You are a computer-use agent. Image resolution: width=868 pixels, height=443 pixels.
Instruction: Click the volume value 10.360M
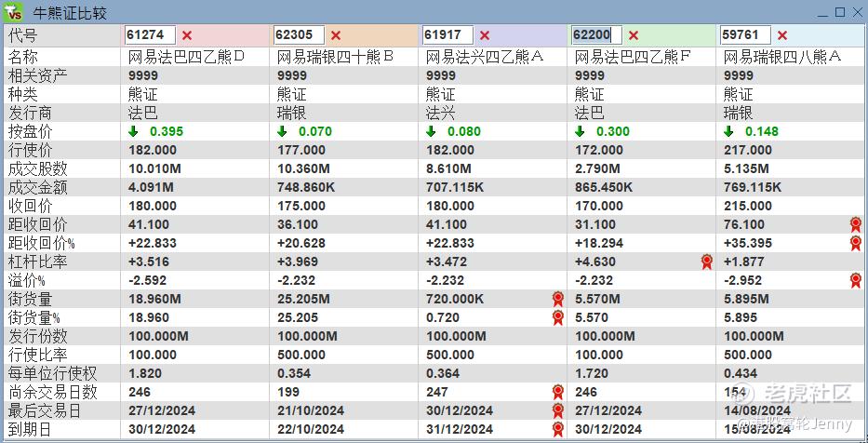[303, 168]
